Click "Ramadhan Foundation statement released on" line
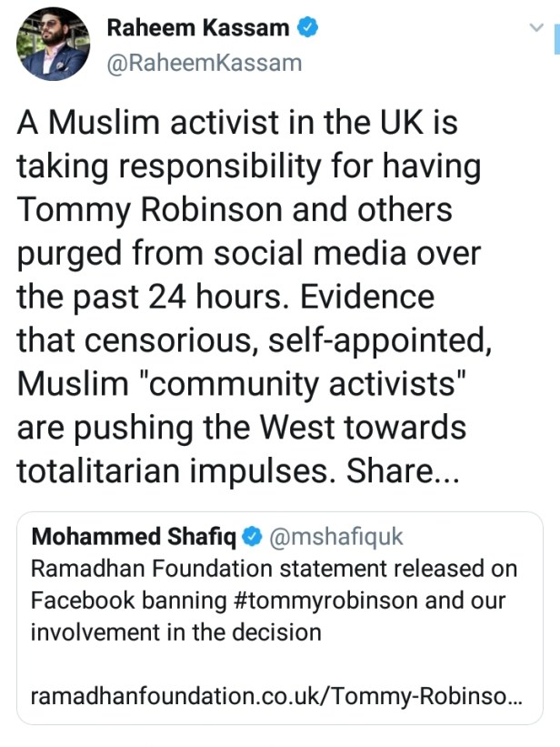This screenshot has width=560, height=747. [x=274, y=570]
